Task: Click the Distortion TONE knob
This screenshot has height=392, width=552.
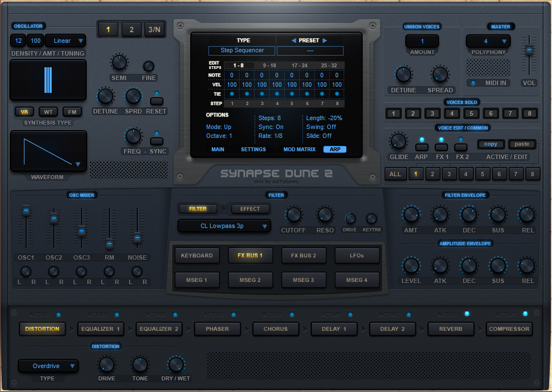Action: pos(140,365)
